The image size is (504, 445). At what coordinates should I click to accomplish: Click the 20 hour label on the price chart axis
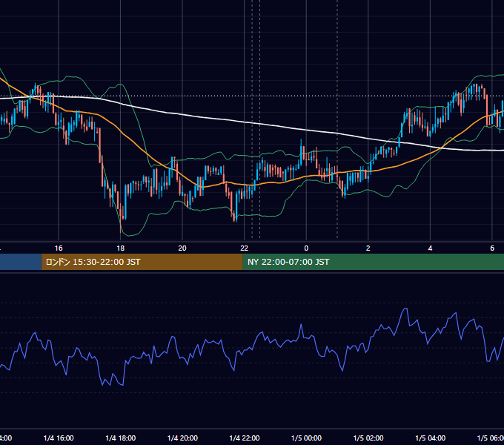click(x=182, y=248)
